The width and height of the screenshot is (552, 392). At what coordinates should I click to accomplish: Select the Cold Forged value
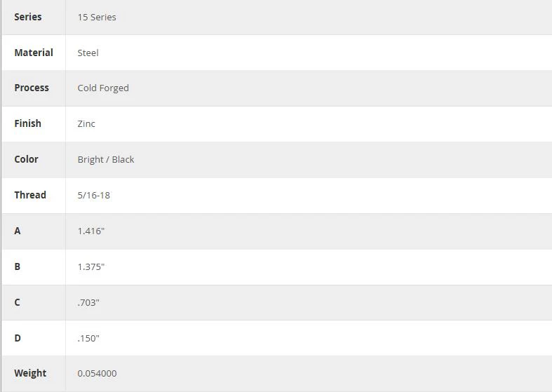coord(103,88)
